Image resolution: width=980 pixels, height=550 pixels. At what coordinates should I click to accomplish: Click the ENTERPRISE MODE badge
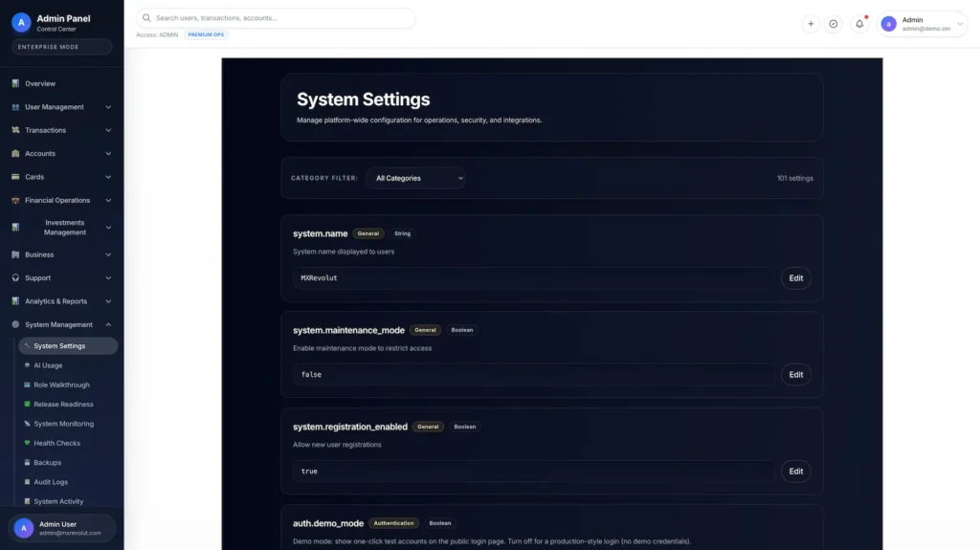click(62, 47)
